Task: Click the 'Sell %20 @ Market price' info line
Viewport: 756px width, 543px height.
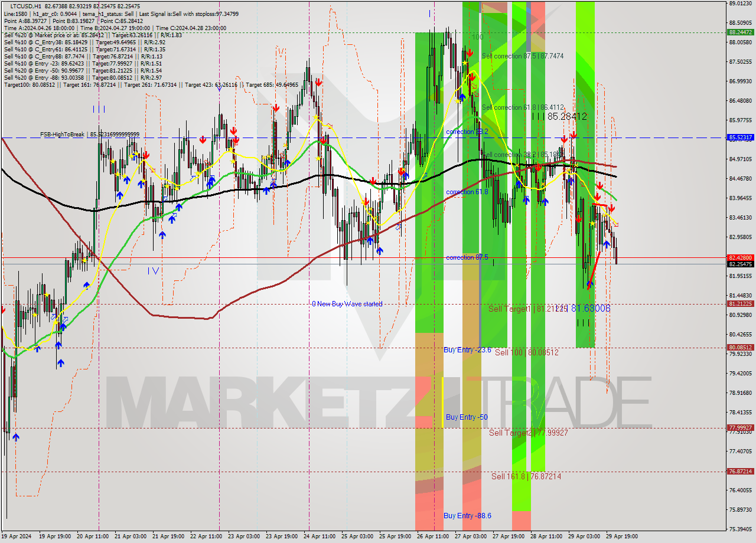Action: (93, 35)
